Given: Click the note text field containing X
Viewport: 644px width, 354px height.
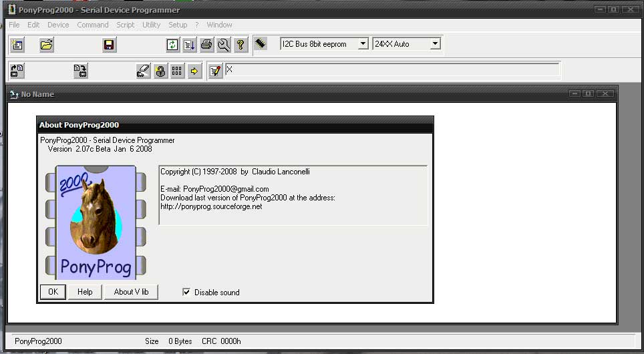Looking at the screenshot, I should coord(392,69).
